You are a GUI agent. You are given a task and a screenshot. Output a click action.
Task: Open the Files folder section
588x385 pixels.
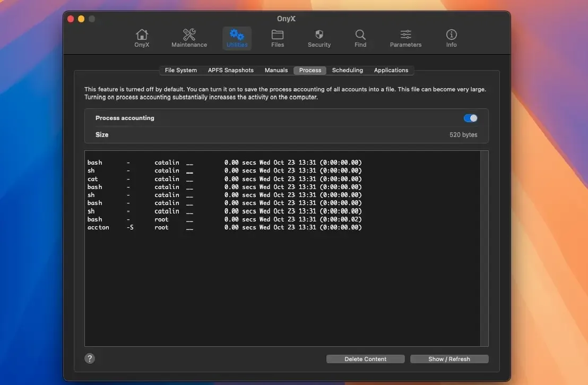[278, 38]
